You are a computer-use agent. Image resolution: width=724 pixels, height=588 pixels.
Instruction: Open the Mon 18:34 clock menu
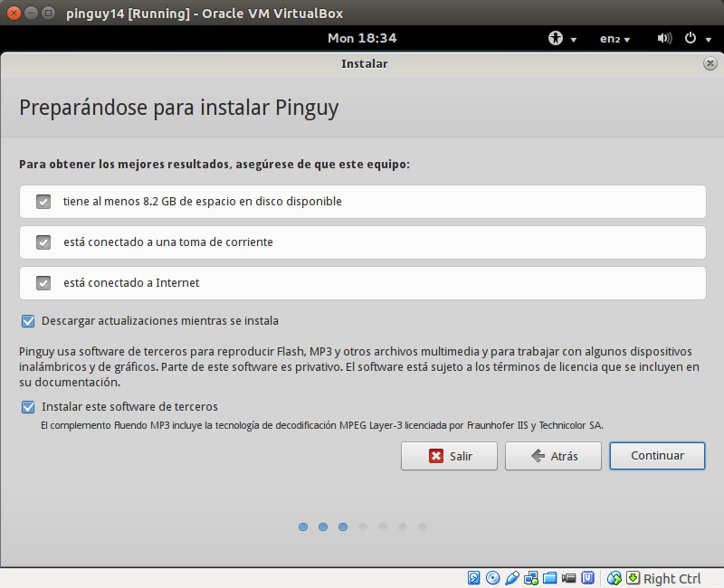tap(362, 38)
